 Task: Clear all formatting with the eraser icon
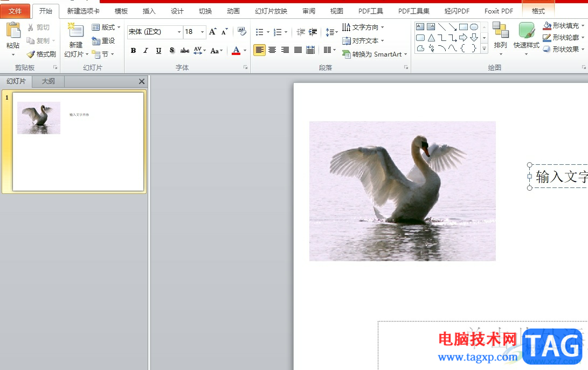[242, 31]
